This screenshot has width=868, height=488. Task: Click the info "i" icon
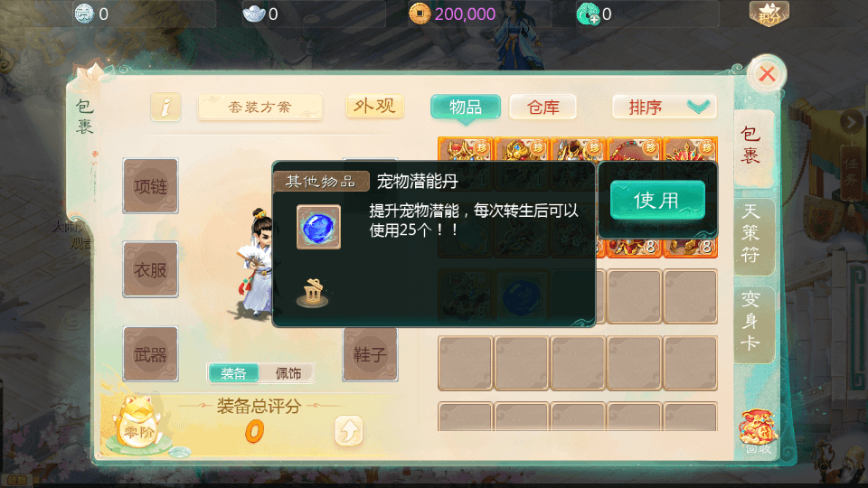tap(165, 107)
